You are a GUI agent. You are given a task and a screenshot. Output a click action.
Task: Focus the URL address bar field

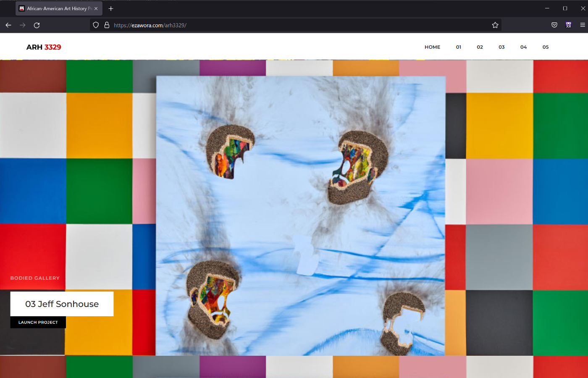pyautogui.click(x=294, y=25)
